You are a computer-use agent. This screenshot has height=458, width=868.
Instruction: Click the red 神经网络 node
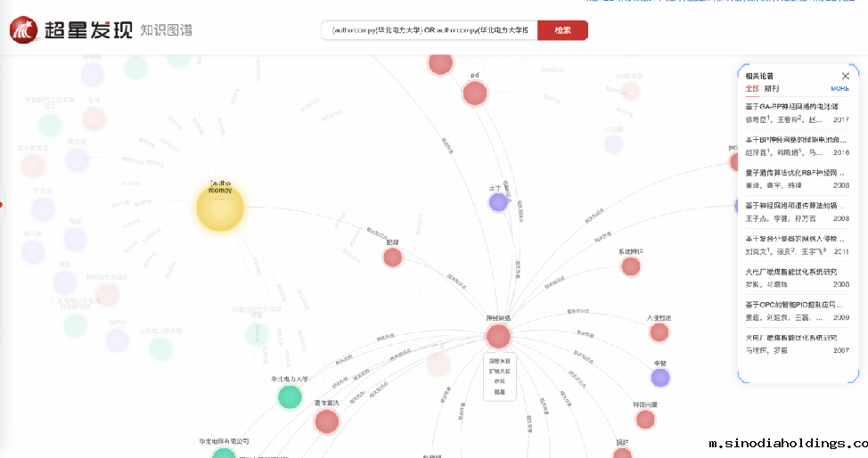point(498,336)
